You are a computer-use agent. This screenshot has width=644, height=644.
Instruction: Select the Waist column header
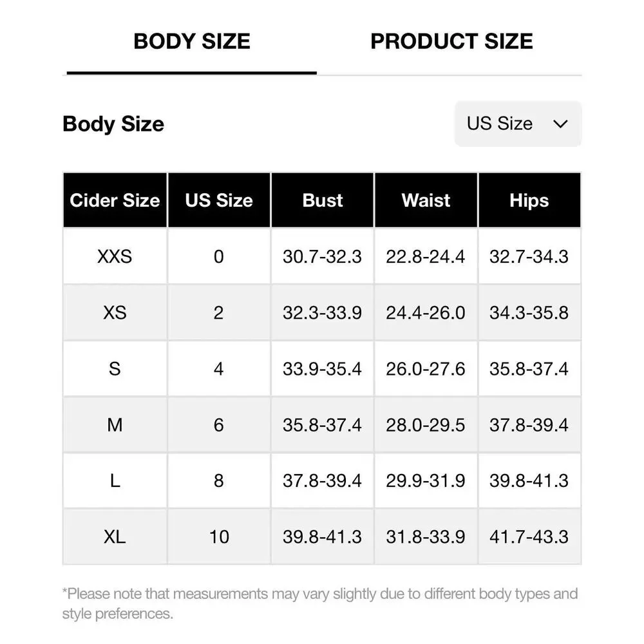[426, 200]
